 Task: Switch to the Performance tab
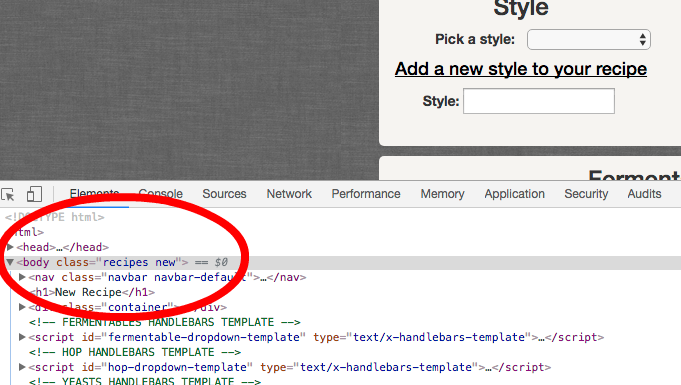[366, 194]
